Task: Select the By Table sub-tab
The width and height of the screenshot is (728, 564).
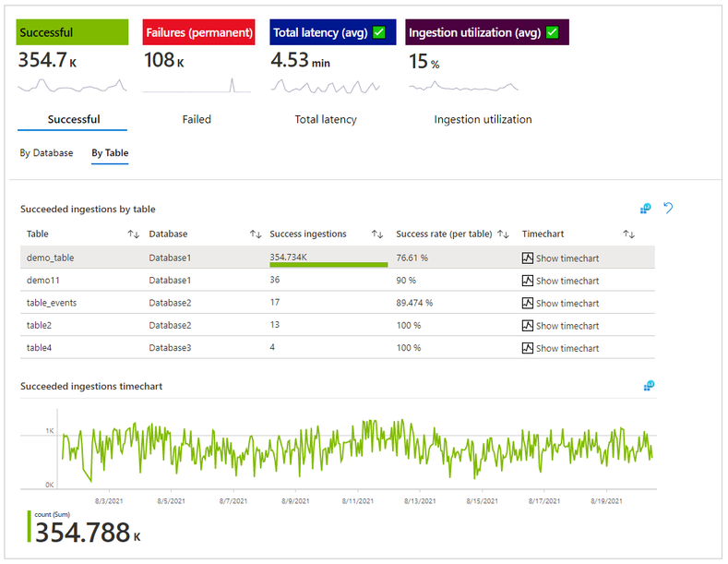Action: pos(110,153)
